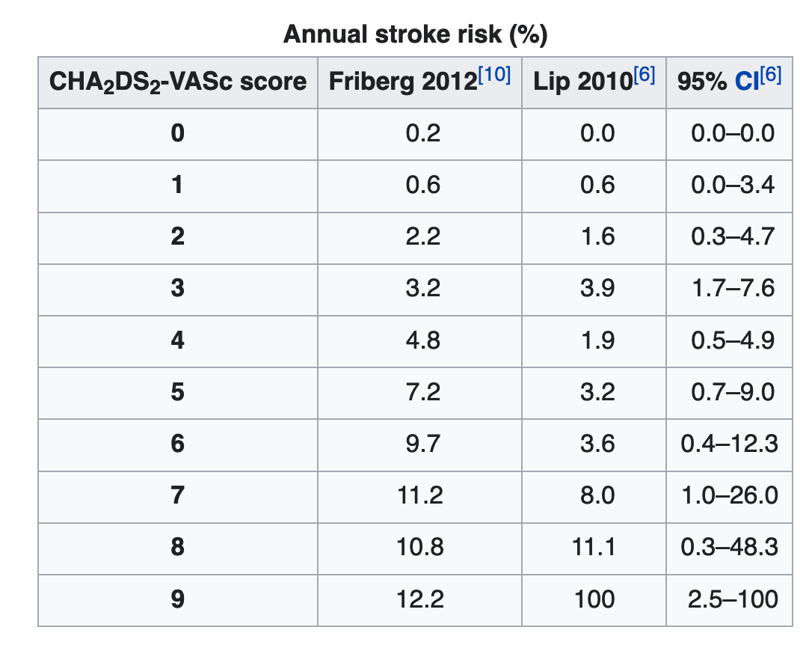Click the CHA2DS2-VASc score column header
812x645 pixels.
178,82
